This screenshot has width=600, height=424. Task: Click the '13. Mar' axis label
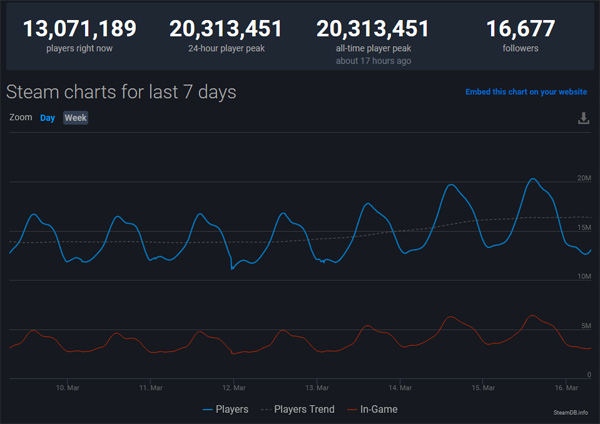317,388
